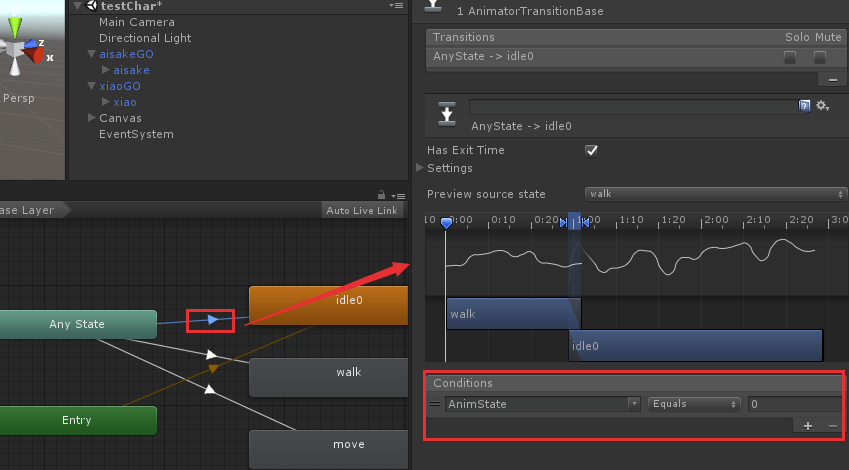Image resolution: width=849 pixels, height=470 pixels.
Task: Click the green Y axis cone on the scene gizmo
Action: (15, 26)
